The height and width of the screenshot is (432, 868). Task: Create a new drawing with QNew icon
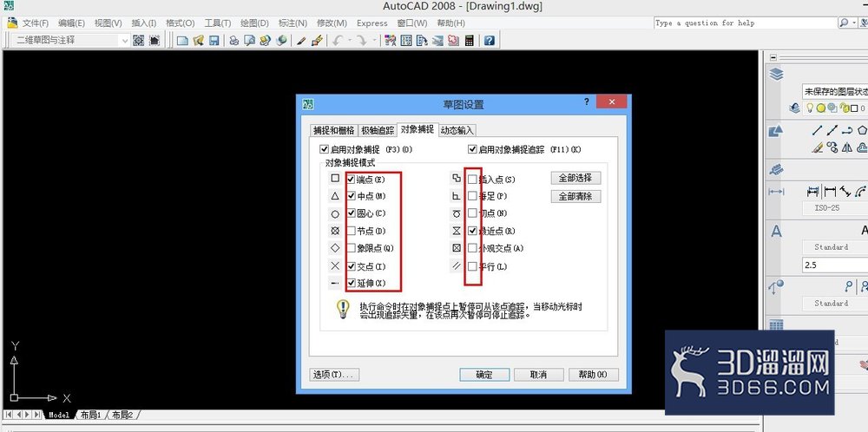(182, 41)
